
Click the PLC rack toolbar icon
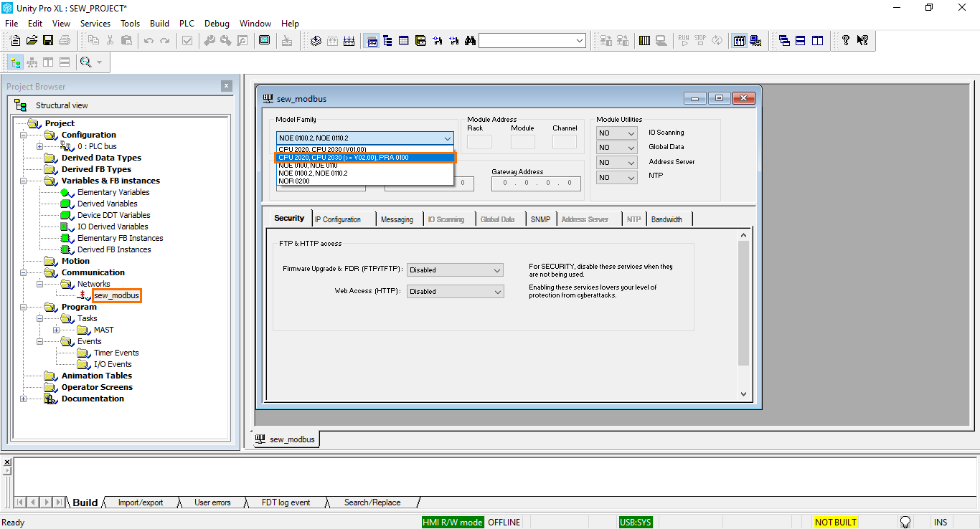644,41
